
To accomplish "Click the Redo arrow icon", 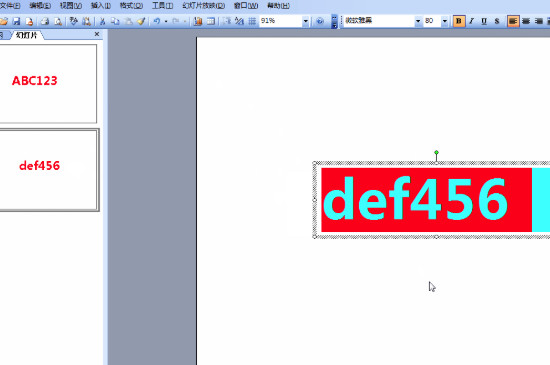I will [x=176, y=21].
